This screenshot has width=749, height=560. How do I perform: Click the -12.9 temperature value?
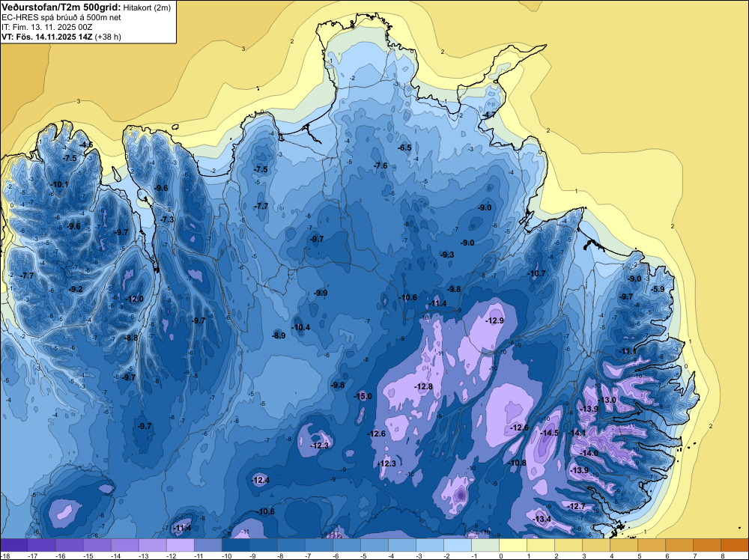pyautogui.click(x=494, y=321)
